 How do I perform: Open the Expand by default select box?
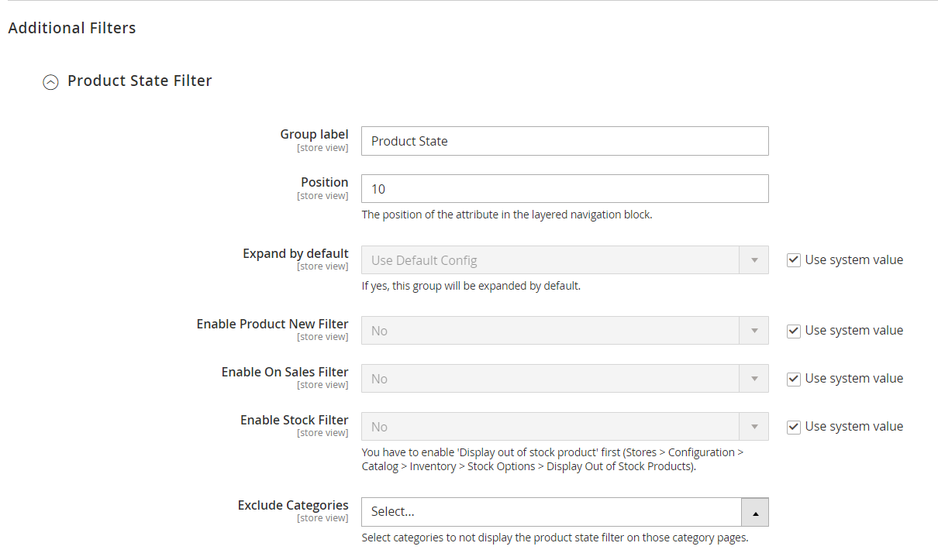(550, 260)
